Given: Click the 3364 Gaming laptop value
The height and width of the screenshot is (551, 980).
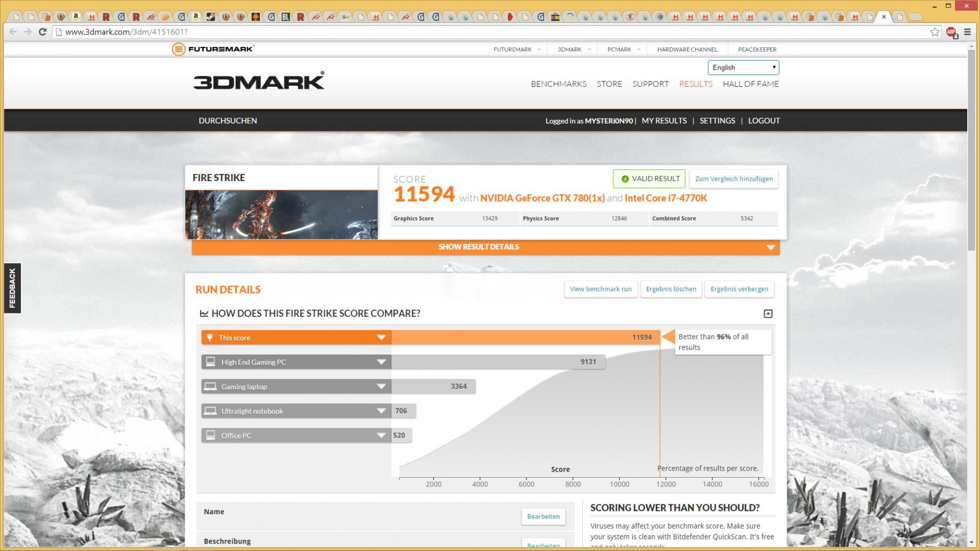Looking at the screenshot, I should (459, 386).
